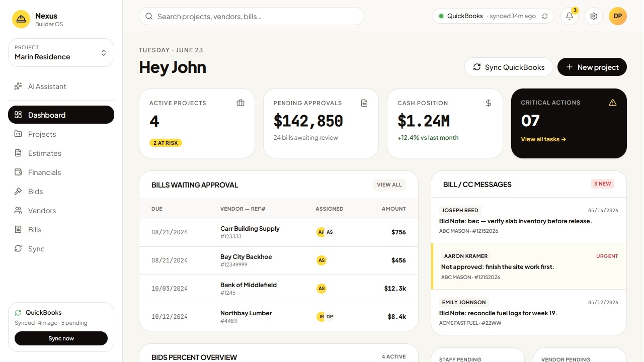Click the Critical Actions warning icon
Screen dimensions: 644x362
point(613,103)
